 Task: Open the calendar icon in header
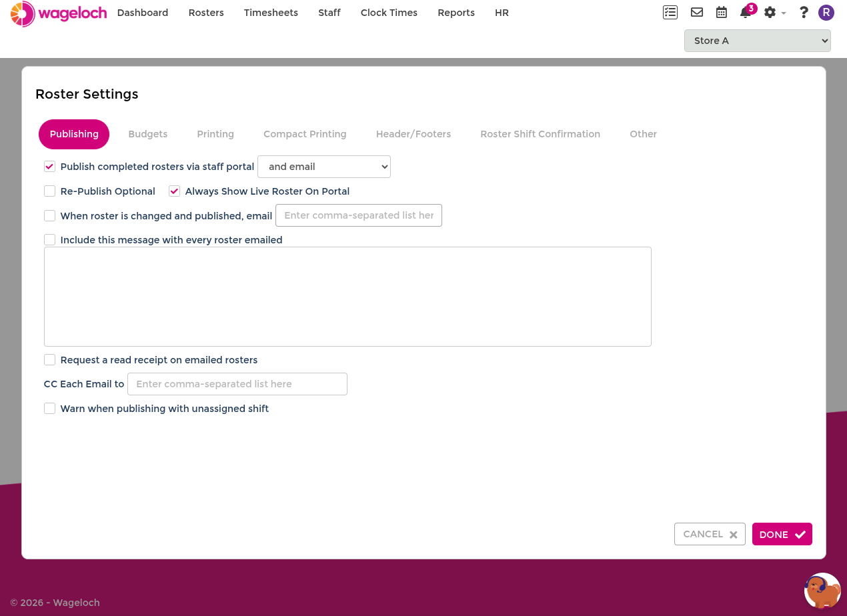tap(722, 12)
